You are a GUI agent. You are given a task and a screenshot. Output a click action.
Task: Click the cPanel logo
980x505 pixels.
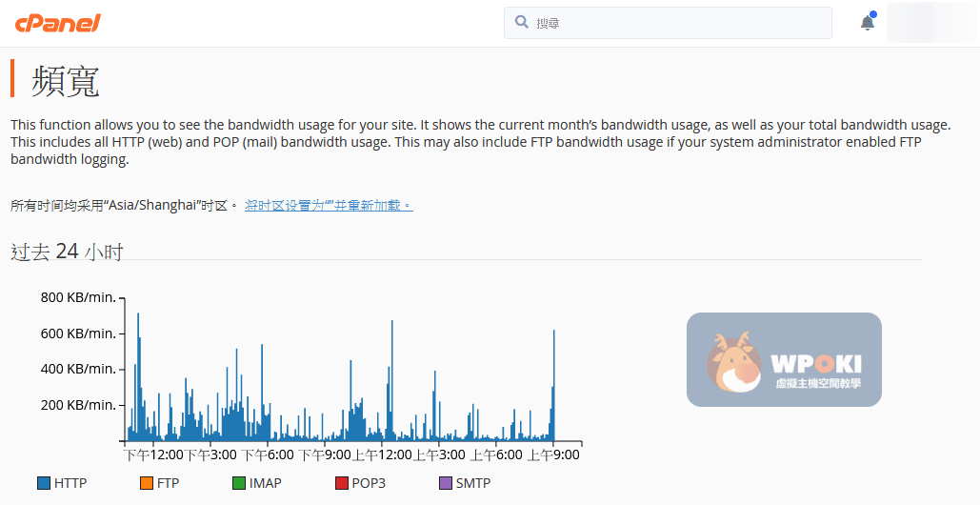[57, 23]
